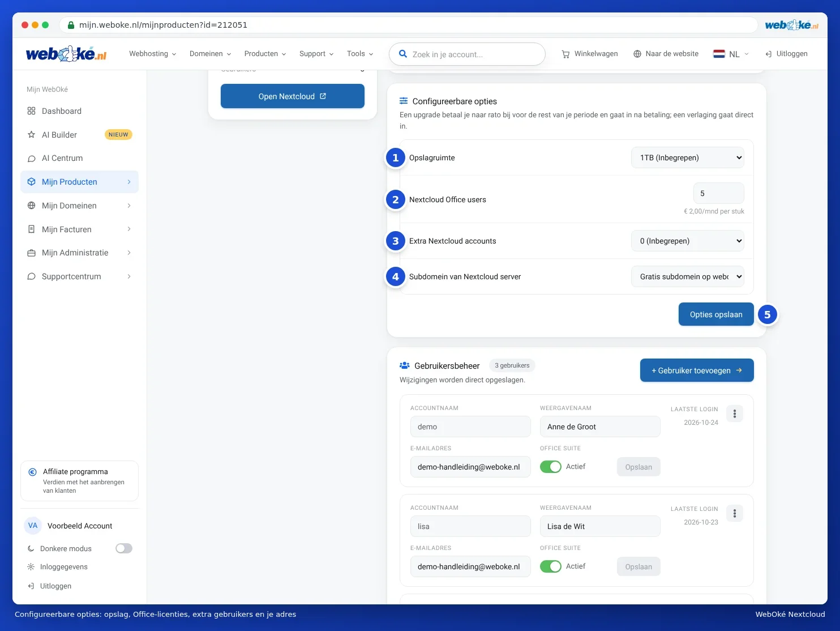
Task: Open the Support menu
Action: click(317, 54)
